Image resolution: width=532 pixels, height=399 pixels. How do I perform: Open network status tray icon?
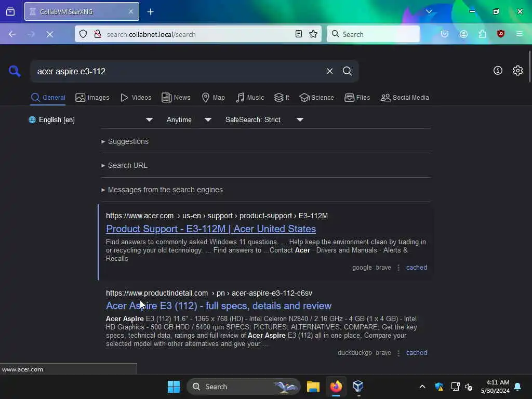tap(455, 387)
